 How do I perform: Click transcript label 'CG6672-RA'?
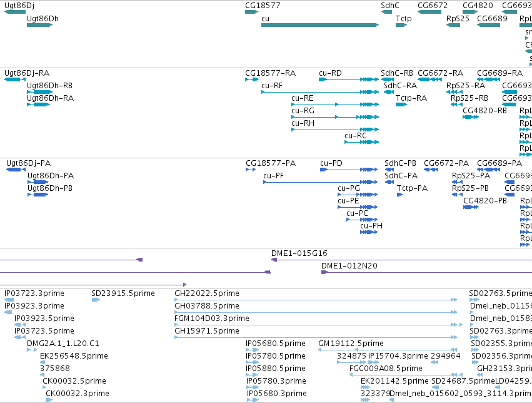(x=440, y=73)
